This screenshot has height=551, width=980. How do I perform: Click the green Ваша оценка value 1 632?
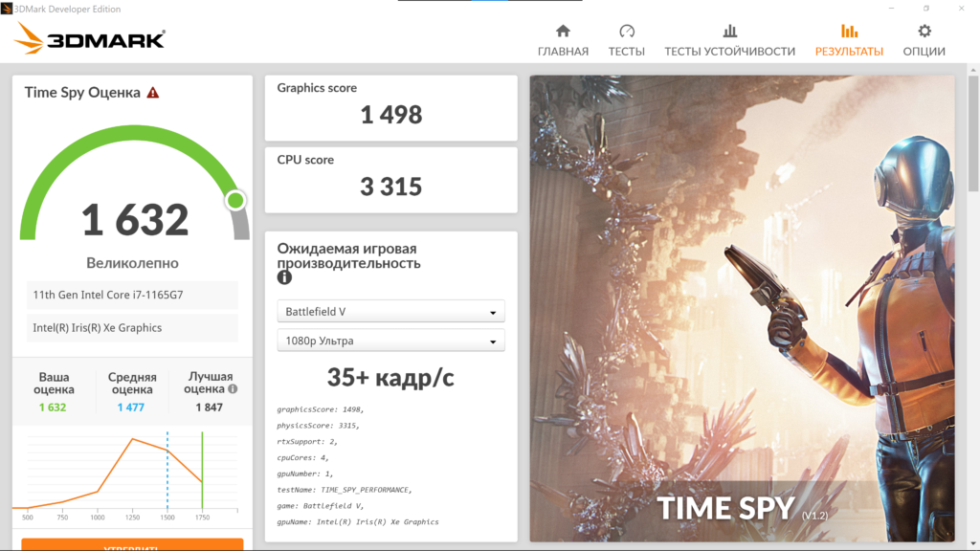pos(53,408)
